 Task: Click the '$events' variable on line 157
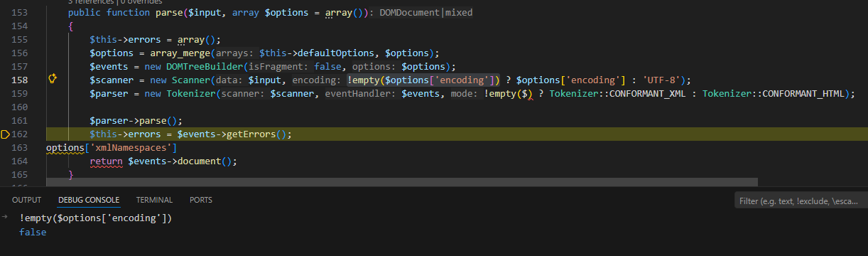(x=109, y=66)
